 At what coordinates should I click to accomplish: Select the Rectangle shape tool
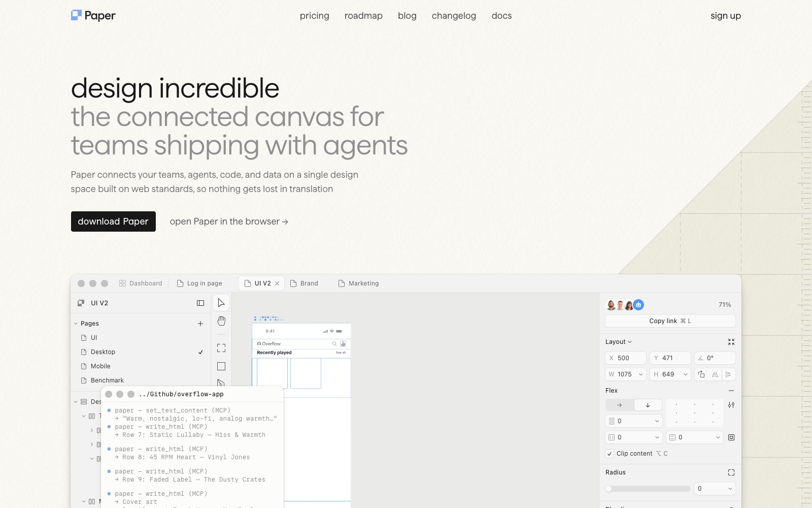(221, 366)
